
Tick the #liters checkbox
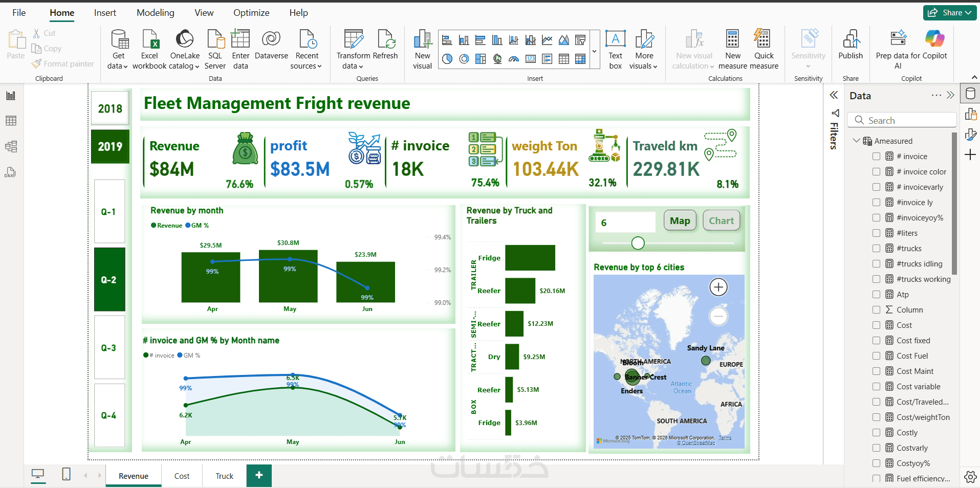coord(877,233)
